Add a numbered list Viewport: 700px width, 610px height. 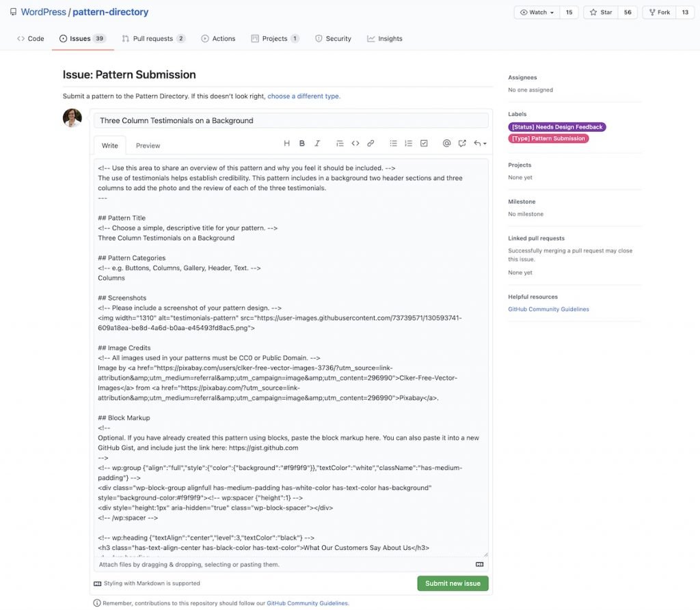(x=409, y=143)
